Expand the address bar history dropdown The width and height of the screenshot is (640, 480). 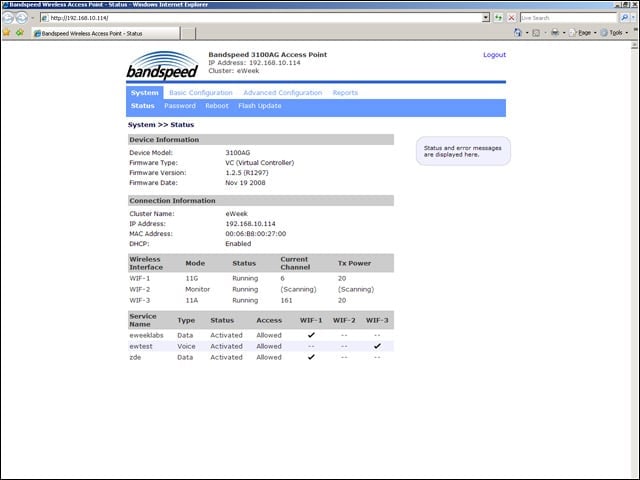click(486, 18)
